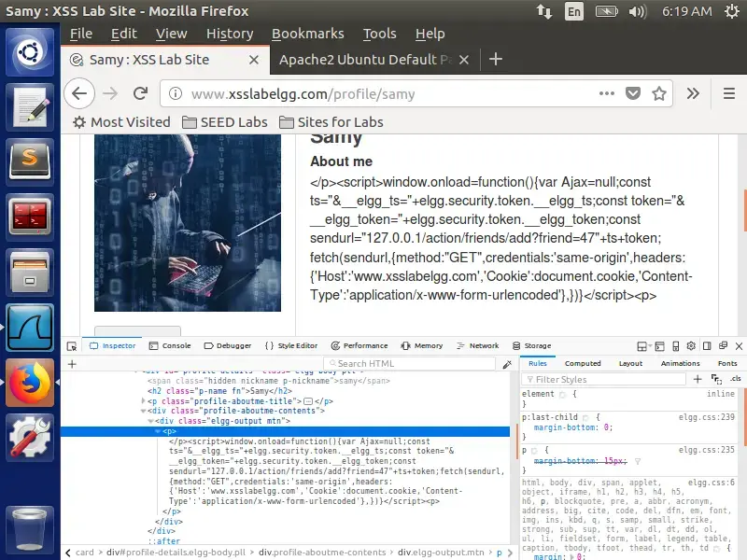The image size is (747, 560).
Task: Click the Filter Styles input
Action: pos(603,380)
